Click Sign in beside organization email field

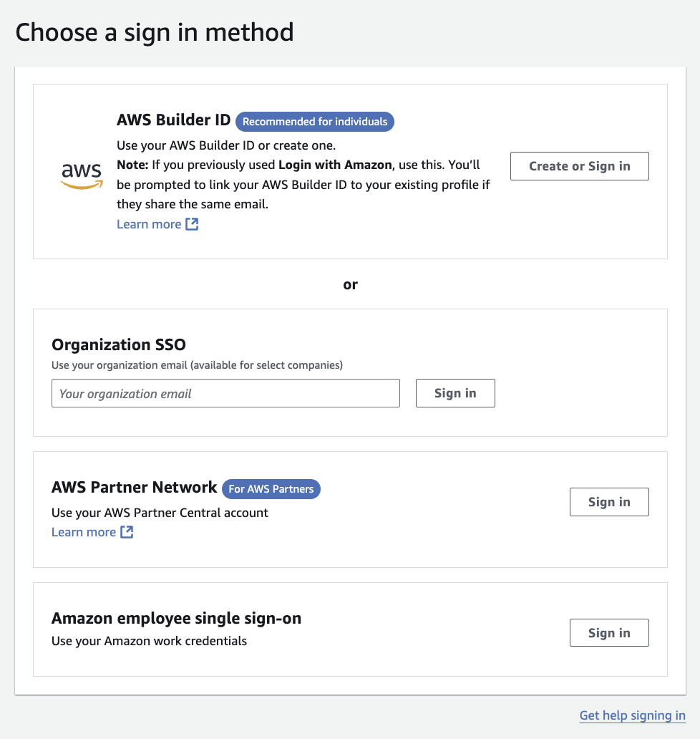455,393
